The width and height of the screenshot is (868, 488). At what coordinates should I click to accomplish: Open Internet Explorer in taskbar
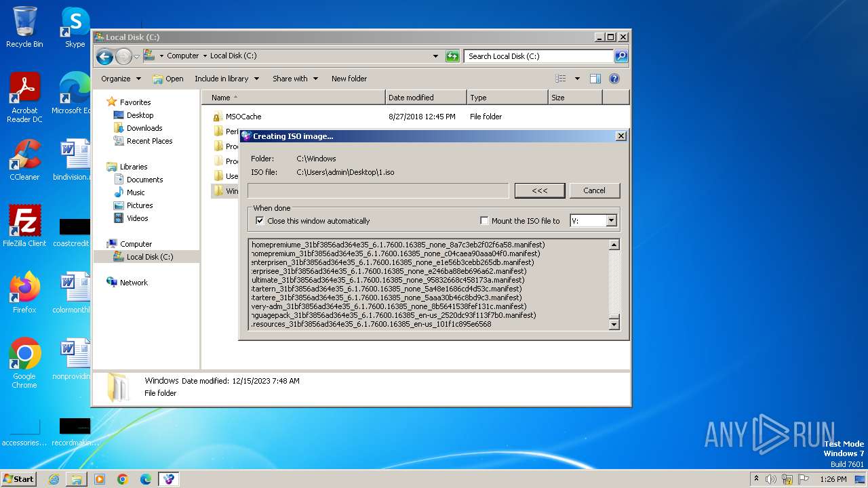54,479
